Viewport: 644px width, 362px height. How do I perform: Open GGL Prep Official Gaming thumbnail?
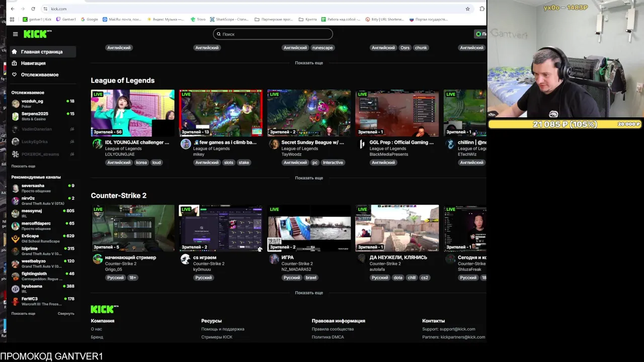[x=397, y=113]
